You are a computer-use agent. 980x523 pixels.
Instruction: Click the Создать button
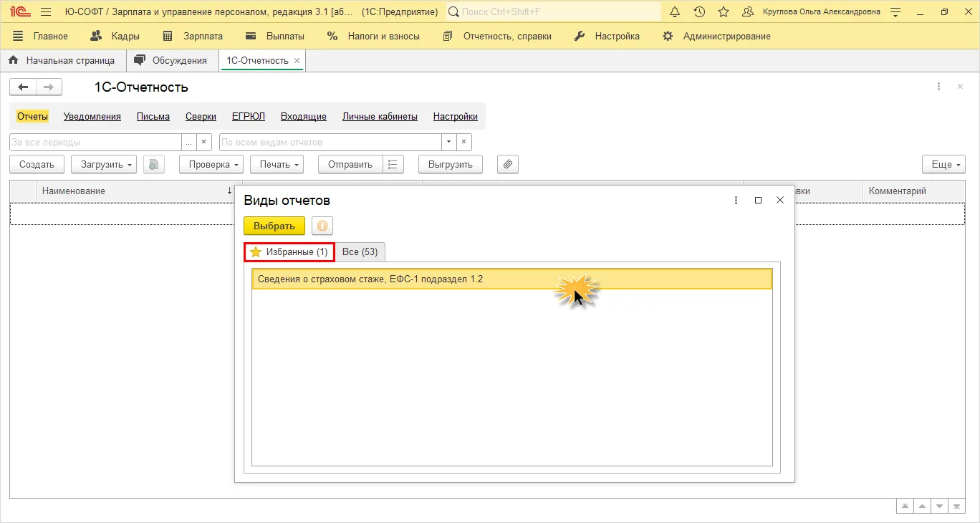(x=37, y=164)
